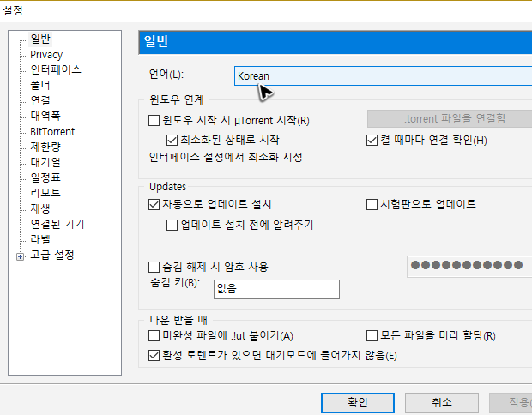The width and height of the screenshot is (532, 415).
Task: Open the 언어 Korean language dropdown
Action: [x=383, y=76]
